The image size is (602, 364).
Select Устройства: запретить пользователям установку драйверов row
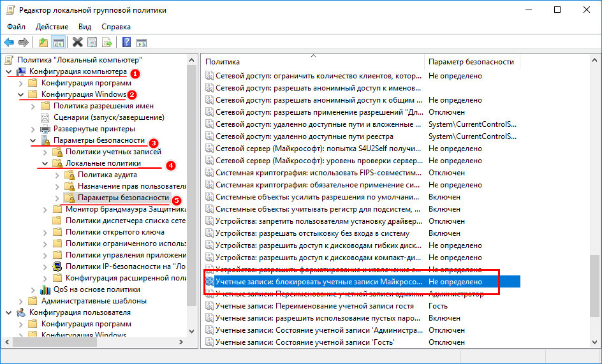pyautogui.click(x=362, y=221)
